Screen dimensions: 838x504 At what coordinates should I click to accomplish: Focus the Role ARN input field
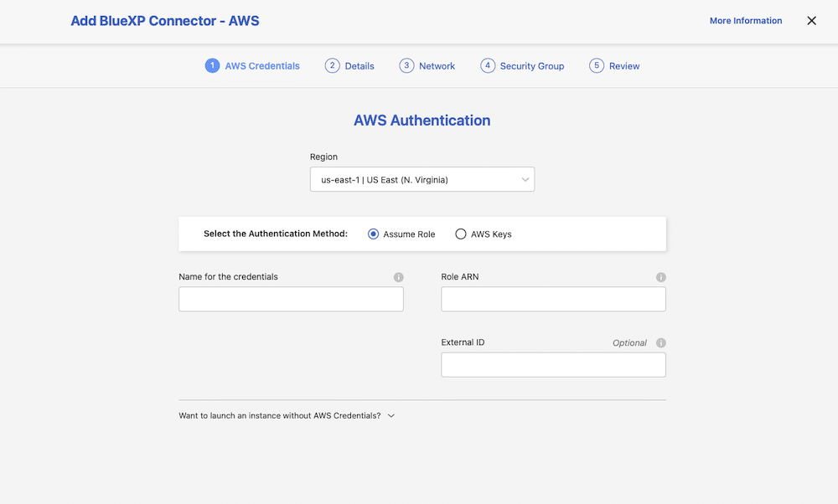click(x=553, y=299)
